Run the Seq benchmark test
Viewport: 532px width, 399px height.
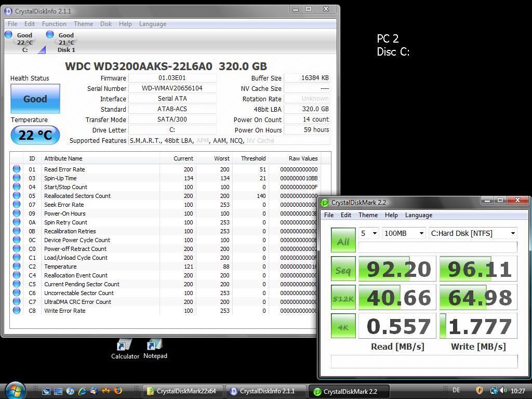[343, 269]
